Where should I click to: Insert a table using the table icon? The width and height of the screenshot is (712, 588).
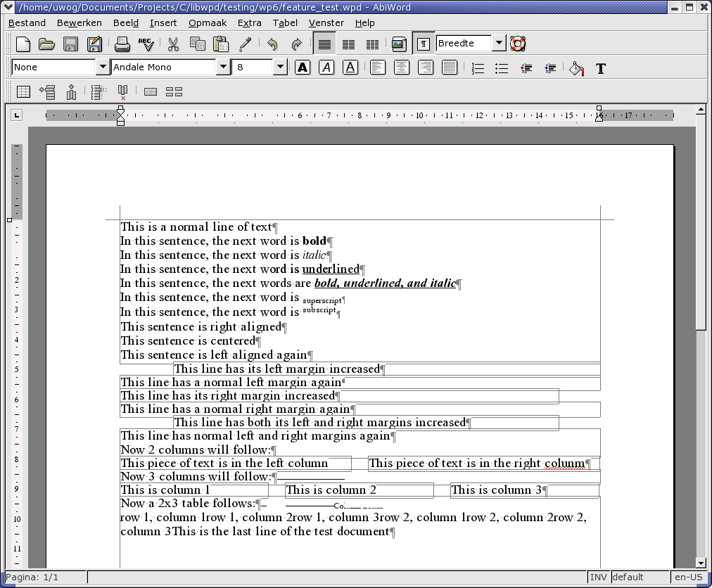[x=23, y=91]
